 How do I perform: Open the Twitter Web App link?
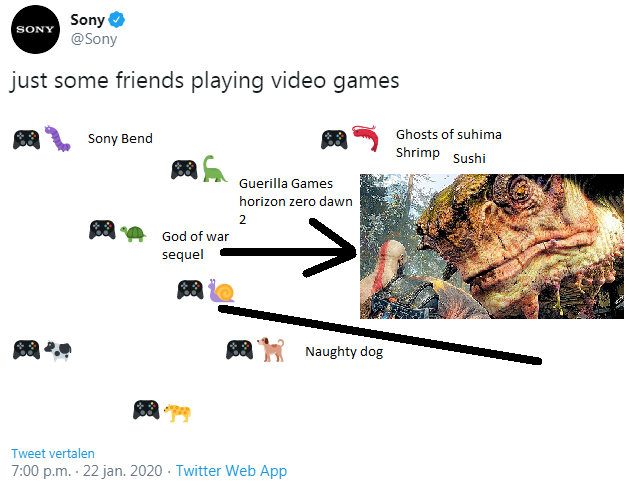pos(231,471)
